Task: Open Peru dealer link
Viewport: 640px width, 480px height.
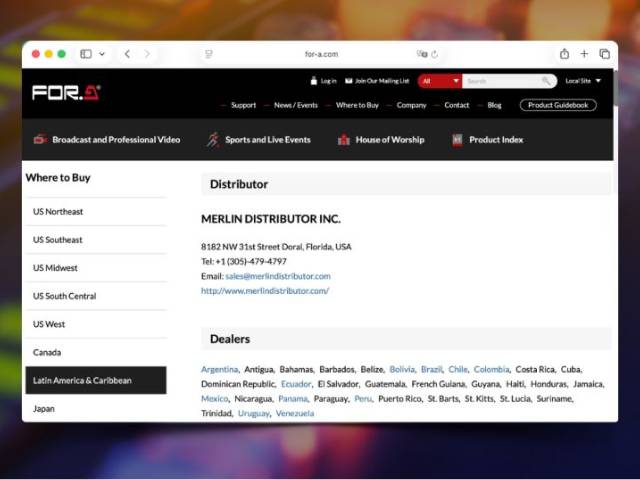Action: (363, 399)
